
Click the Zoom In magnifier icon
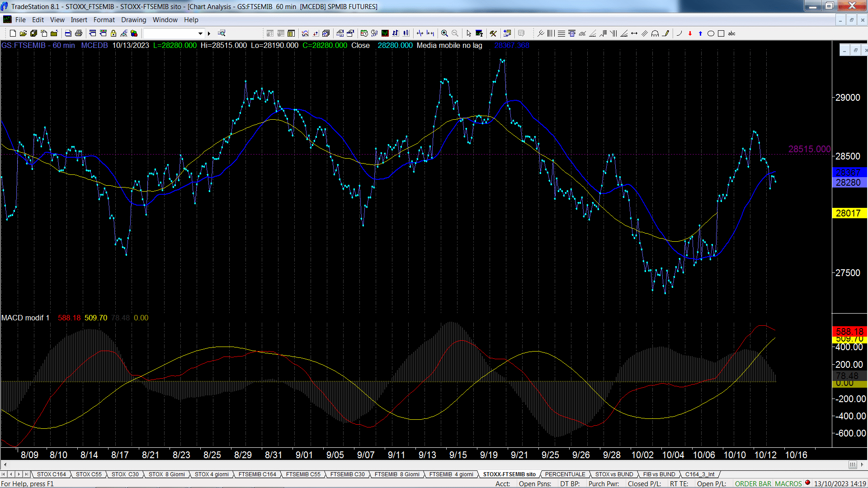444,33
